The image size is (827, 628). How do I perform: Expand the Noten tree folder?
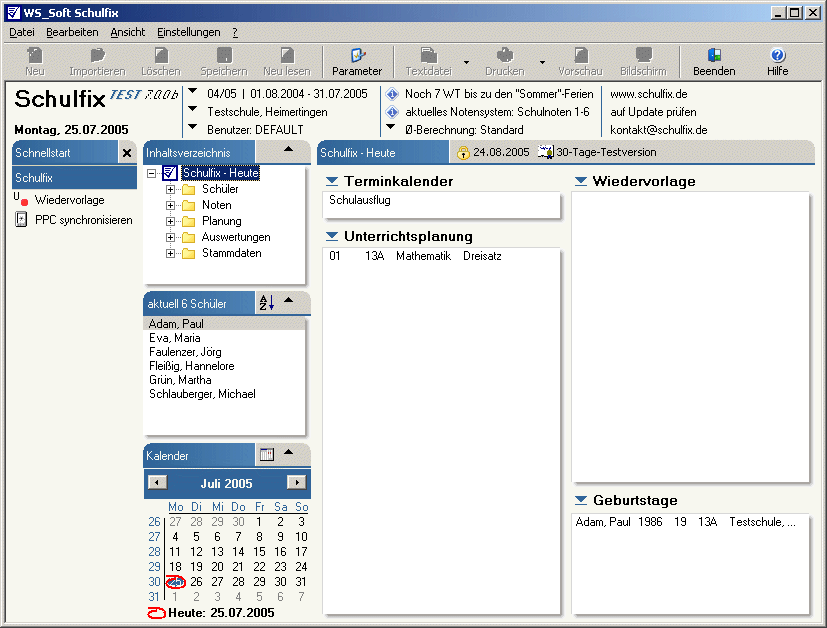pos(170,205)
